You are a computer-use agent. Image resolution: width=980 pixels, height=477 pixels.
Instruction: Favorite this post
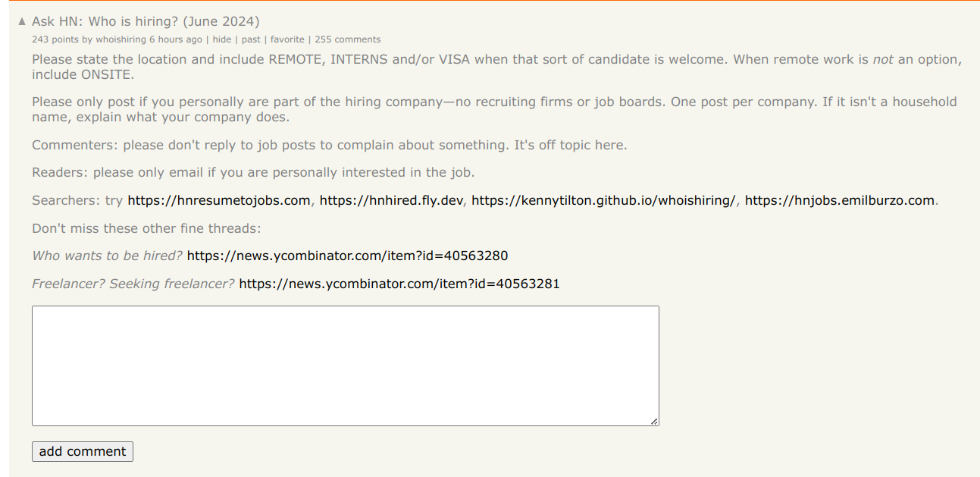click(287, 39)
